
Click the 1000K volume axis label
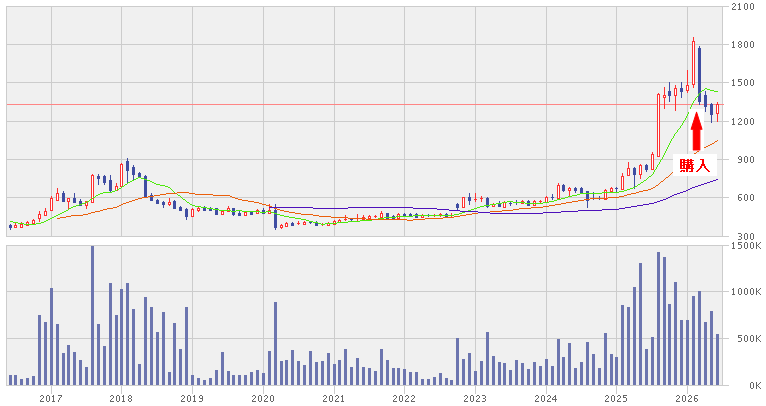(x=745, y=292)
